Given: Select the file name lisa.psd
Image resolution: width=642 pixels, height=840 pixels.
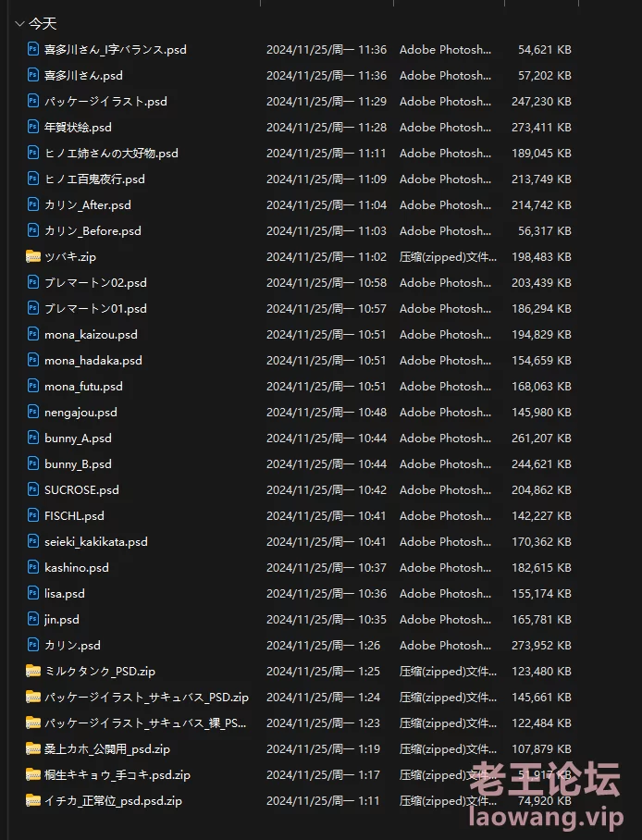Looking at the screenshot, I should click(65, 594).
